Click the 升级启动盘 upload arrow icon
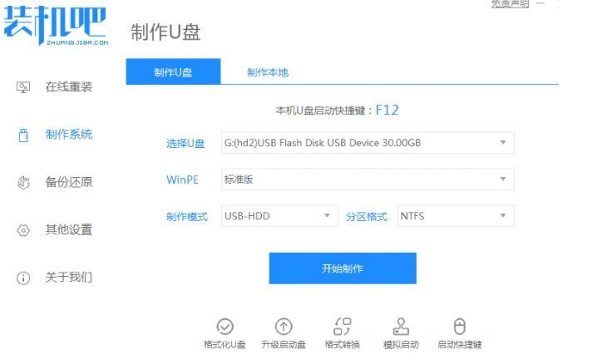The width and height of the screenshot is (592, 364). click(284, 327)
